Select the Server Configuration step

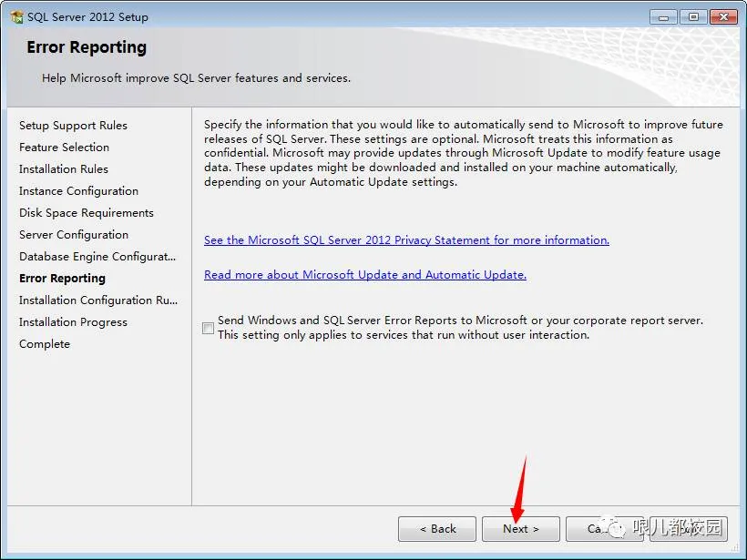(74, 235)
